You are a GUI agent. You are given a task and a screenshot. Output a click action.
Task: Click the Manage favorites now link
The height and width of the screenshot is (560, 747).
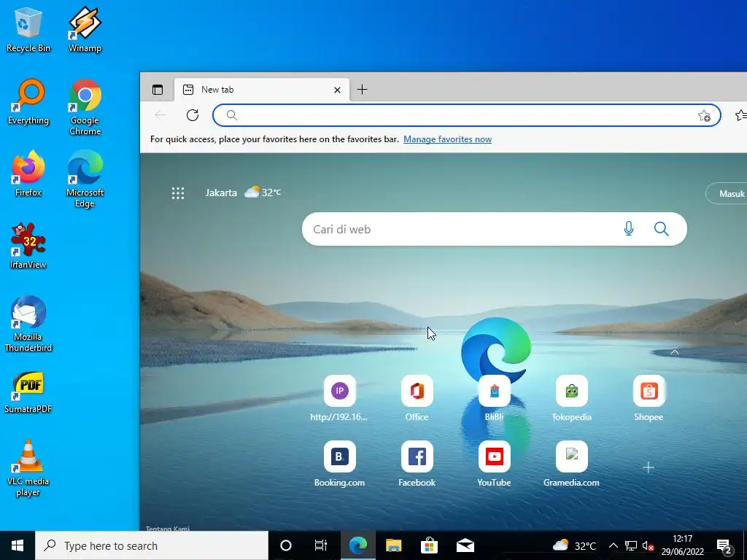point(447,139)
